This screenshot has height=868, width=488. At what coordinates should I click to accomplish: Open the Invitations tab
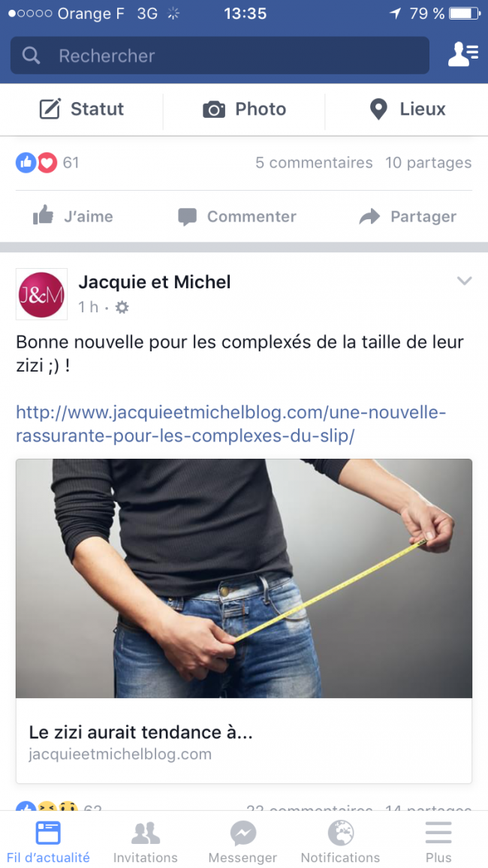click(x=146, y=840)
